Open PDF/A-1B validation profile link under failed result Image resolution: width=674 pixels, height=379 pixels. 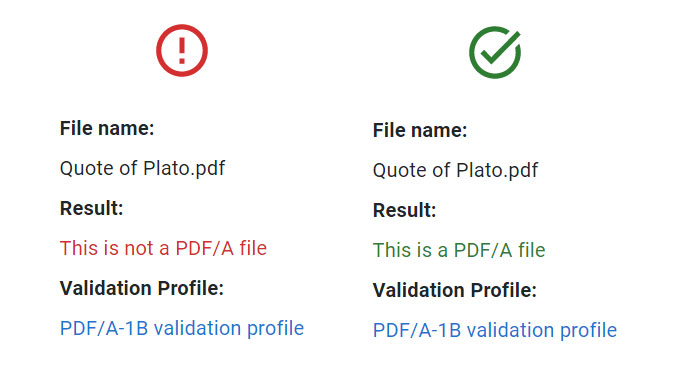point(182,328)
